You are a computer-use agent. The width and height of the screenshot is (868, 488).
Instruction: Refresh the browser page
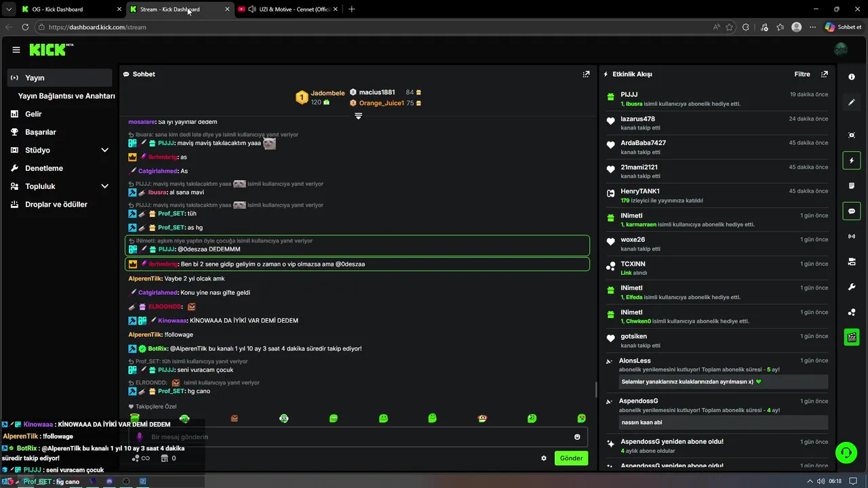click(x=25, y=27)
